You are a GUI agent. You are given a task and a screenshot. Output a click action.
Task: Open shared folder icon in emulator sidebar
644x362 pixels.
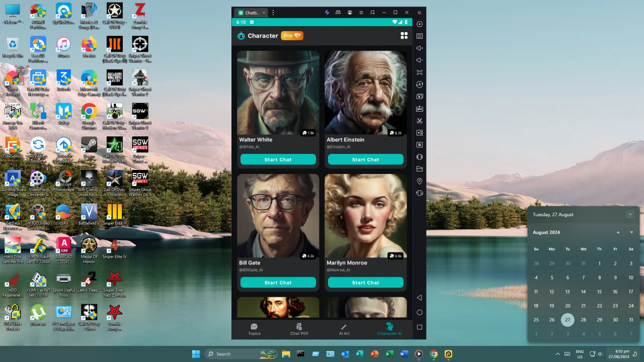420,169
